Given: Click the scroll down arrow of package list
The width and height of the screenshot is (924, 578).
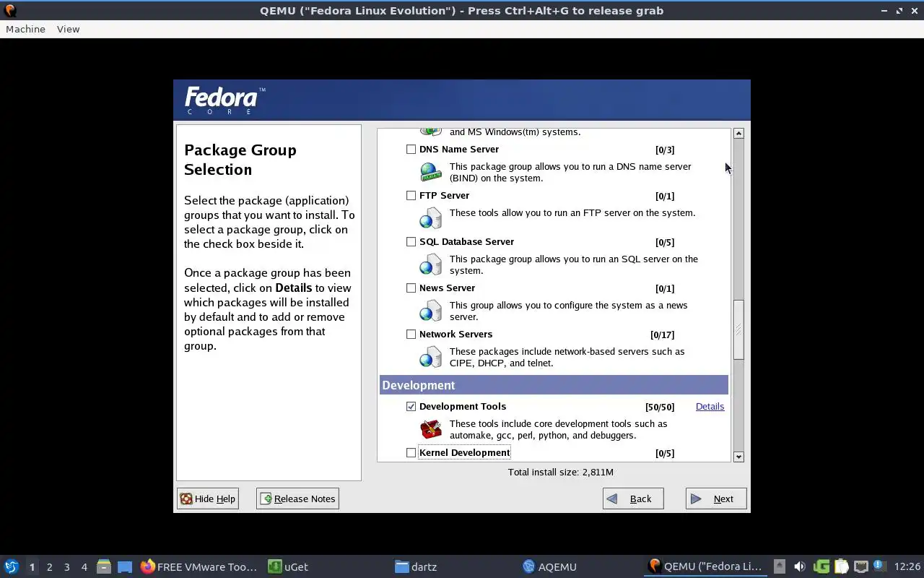Looking at the screenshot, I should pyautogui.click(x=738, y=457).
